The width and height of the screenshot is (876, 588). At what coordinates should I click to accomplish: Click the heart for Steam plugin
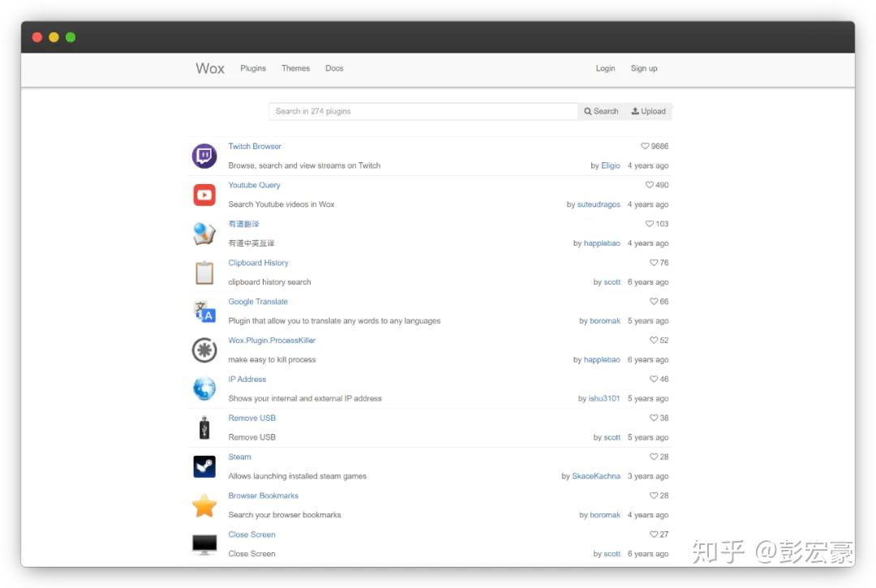coord(654,457)
